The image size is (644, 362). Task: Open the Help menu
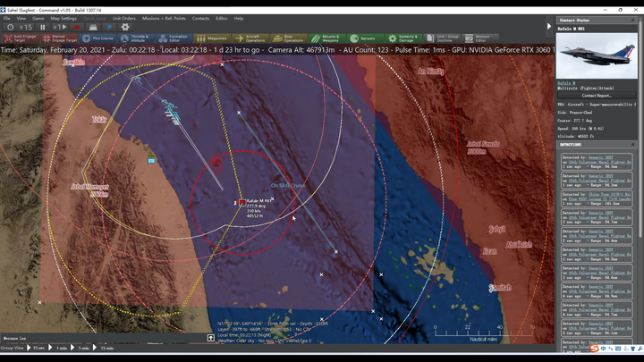tap(239, 19)
